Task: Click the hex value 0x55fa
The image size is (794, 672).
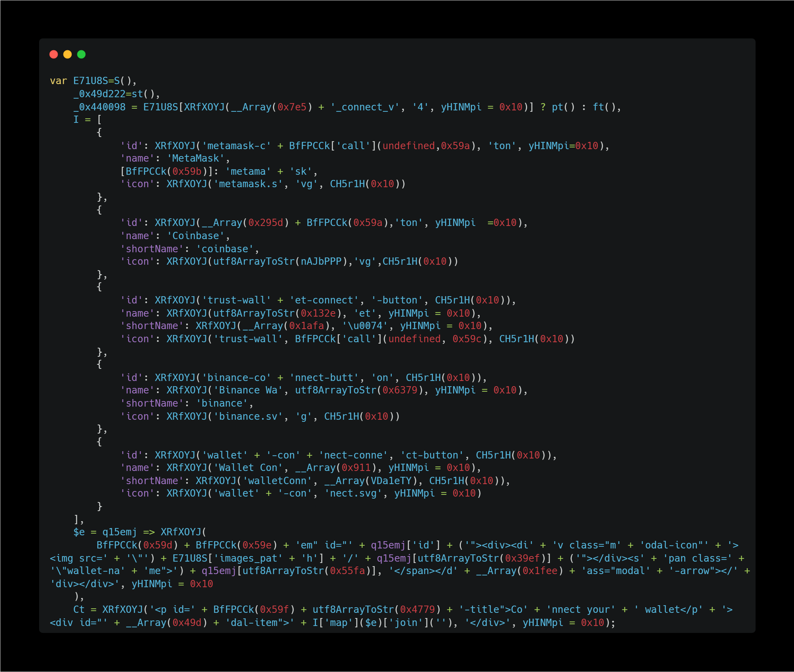Action: [348, 571]
